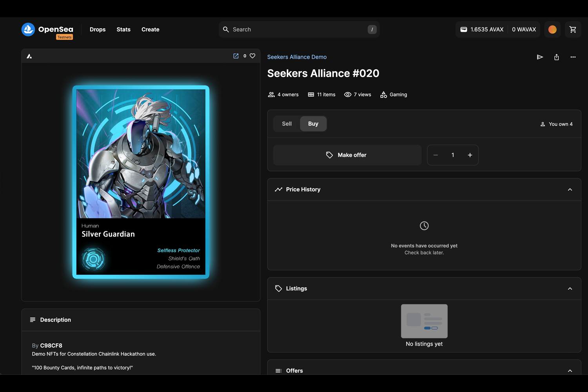
Task: Click the clock icon in Price History
Action: (424, 226)
